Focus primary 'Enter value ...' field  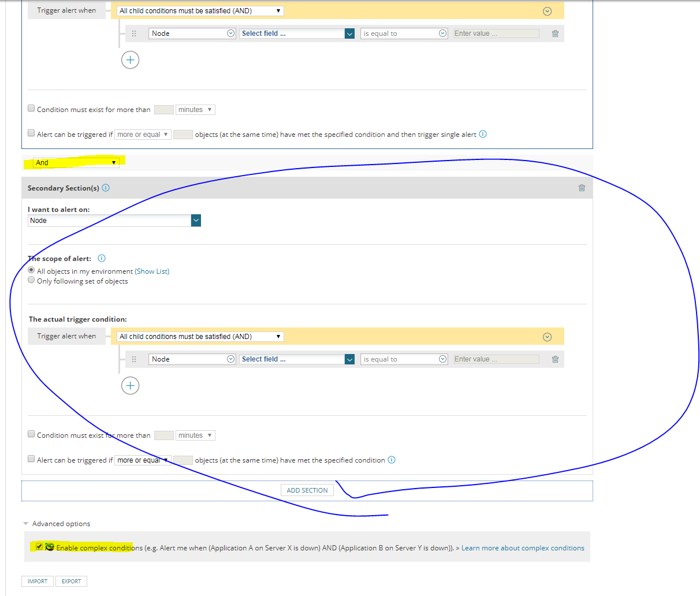tap(496, 33)
